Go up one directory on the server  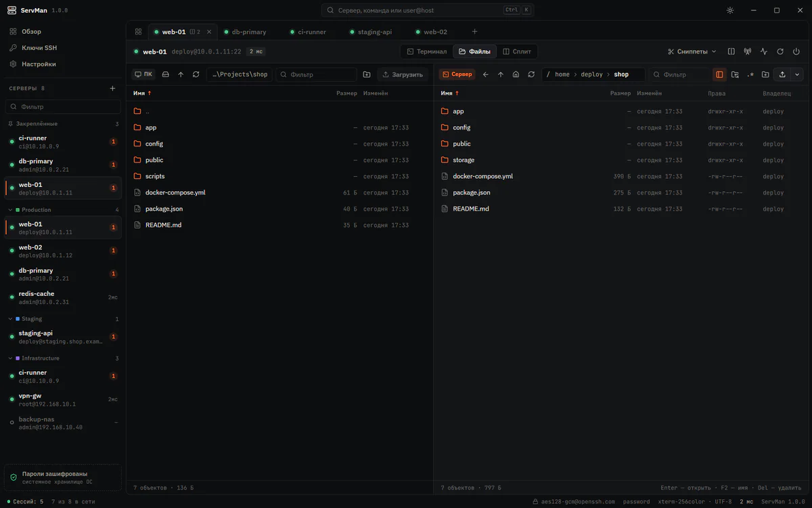tap(501, 75)
